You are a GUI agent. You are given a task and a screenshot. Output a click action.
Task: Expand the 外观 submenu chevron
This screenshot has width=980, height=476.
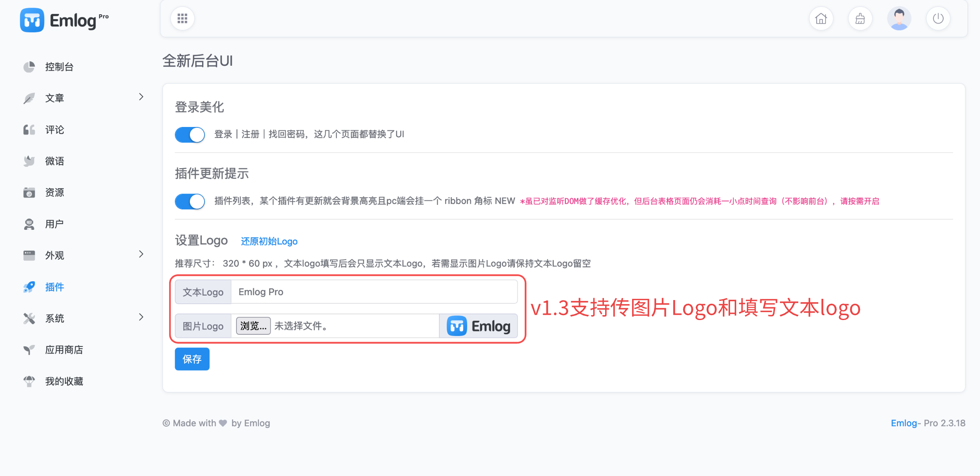pyautogui.click(x=141, y=254)
